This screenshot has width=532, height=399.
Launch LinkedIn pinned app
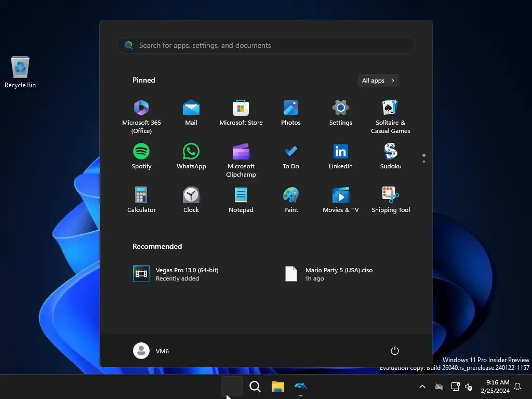click(341, 156)
